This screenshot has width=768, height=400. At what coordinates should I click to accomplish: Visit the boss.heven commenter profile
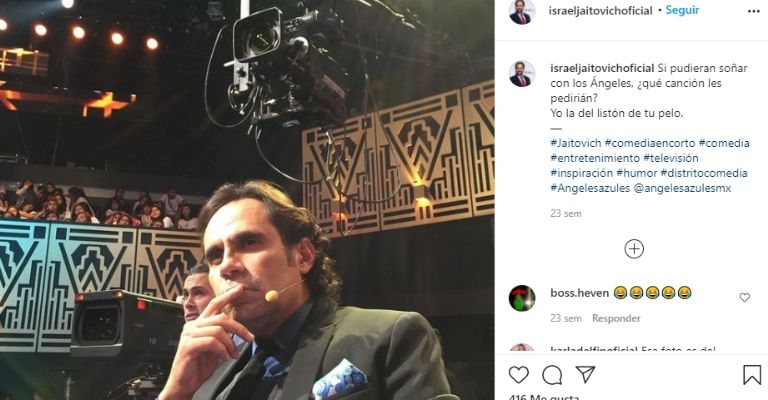click(578, 293)
